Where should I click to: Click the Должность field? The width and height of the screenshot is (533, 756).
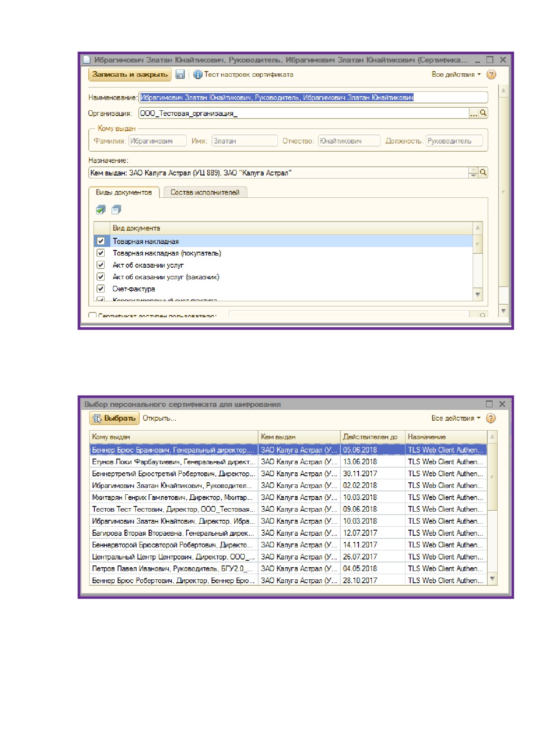pyautogui.click(x=454, y=141)
